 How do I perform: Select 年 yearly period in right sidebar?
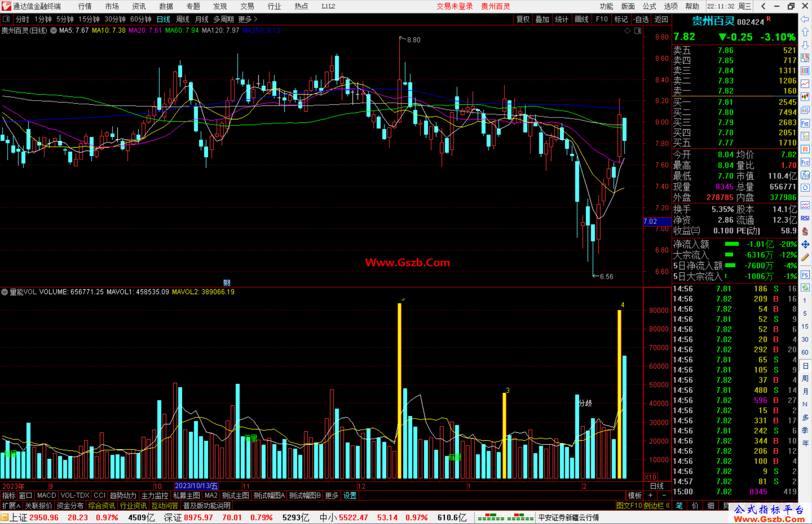805,443
